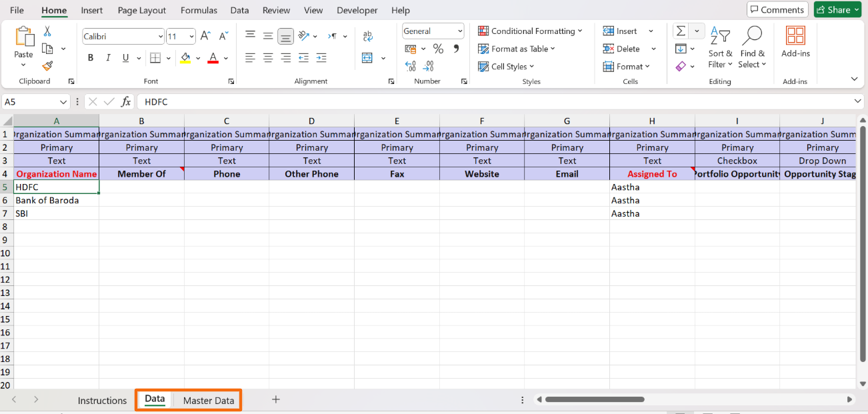Click the Format Painter brush icon
The width and height of the screenshot is (868, 414).
coord(47,65)
